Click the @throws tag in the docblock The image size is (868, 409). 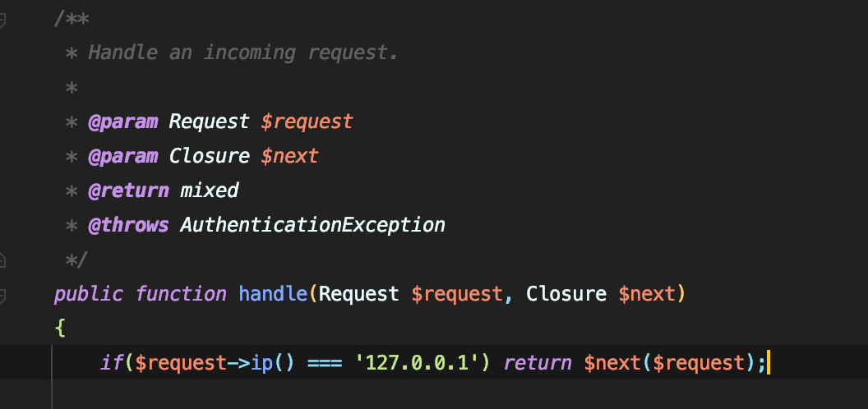(128, 225)
